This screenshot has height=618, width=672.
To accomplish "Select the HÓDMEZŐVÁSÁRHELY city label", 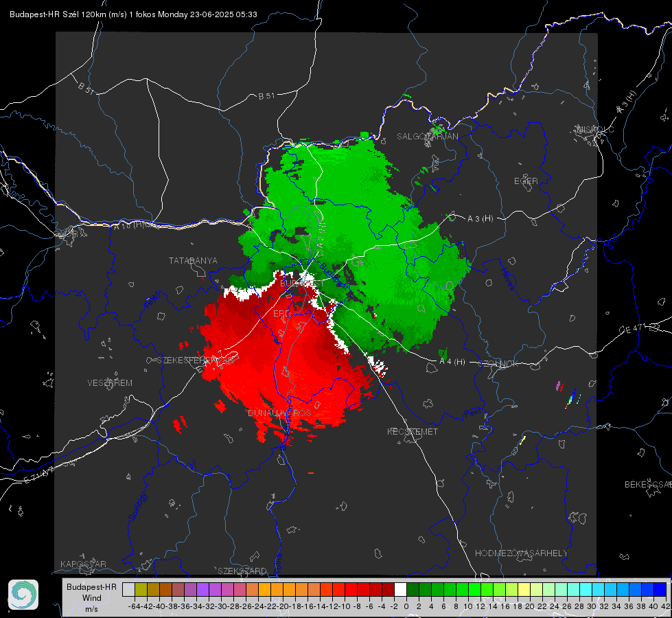I will pyautogui.click(x=521, y=553).
